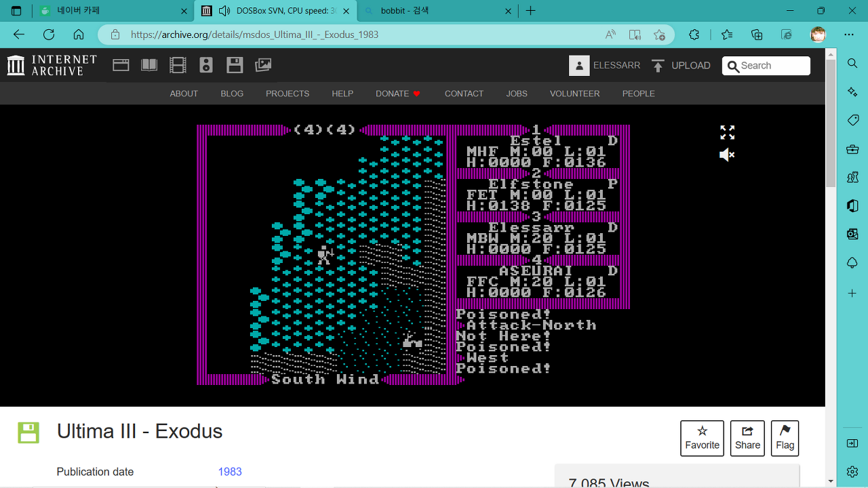The width and height of the screenshot is (868, 488).
Task: Open the VOLUNTEER navigation link
Action: pyautogui.click(x=574, y=94)
